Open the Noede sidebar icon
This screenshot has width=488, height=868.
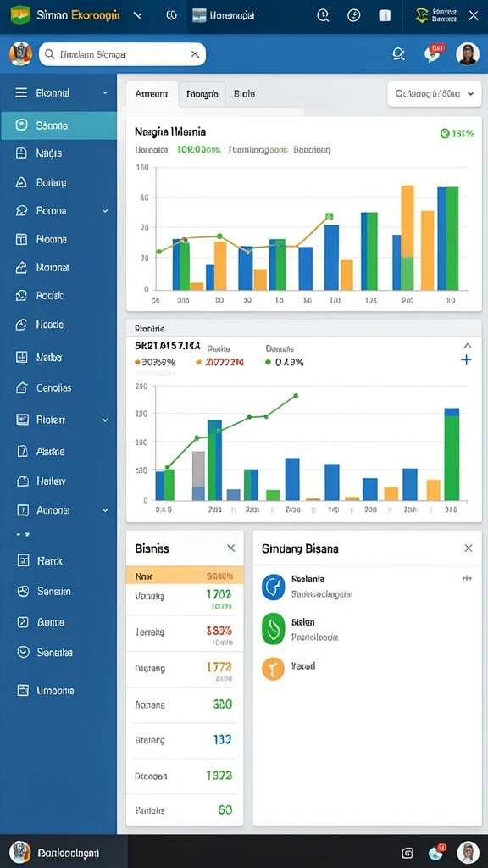click(21, 325)
